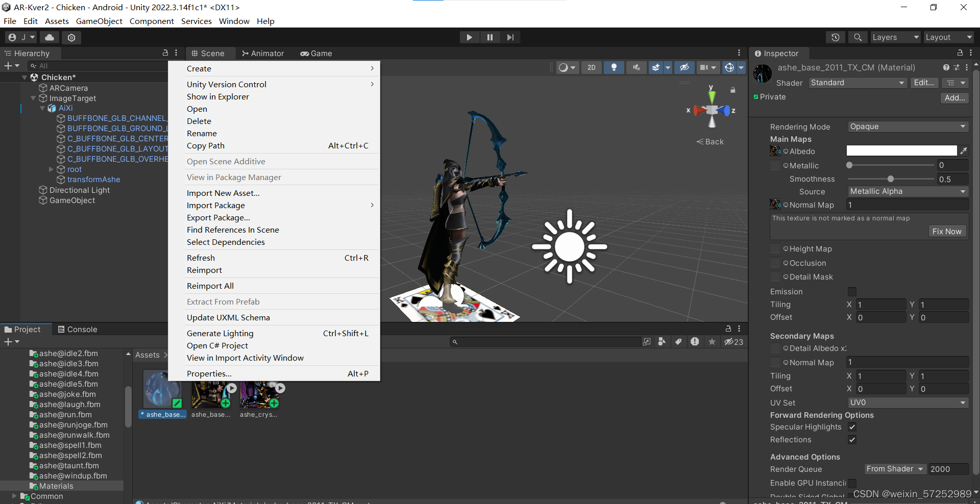Toggle the Emission checkbox
Screen dimensions: 980x504
(x=852, y=292)
